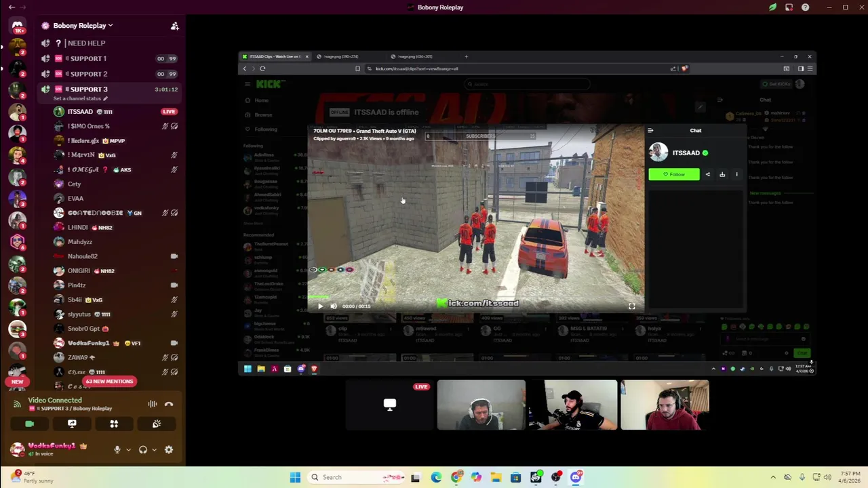
Task: Open output device options arrow beside headphones
Action: point(154,450)
